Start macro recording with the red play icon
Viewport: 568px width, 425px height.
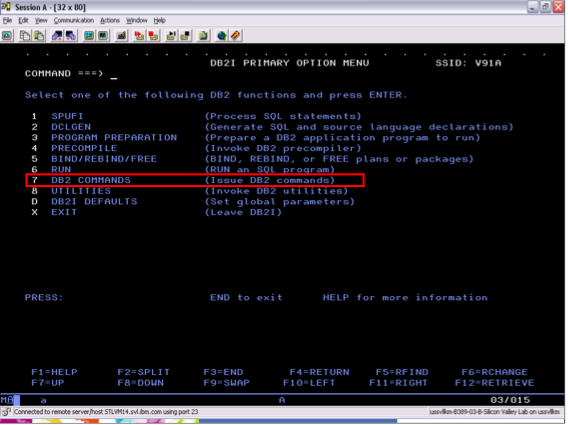tap(139, 36)
